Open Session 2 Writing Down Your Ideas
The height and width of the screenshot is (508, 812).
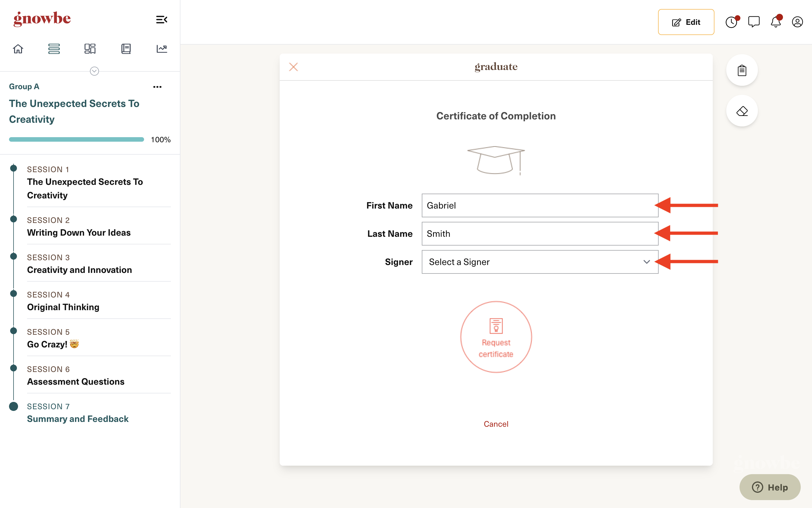(x=99, y=227)
